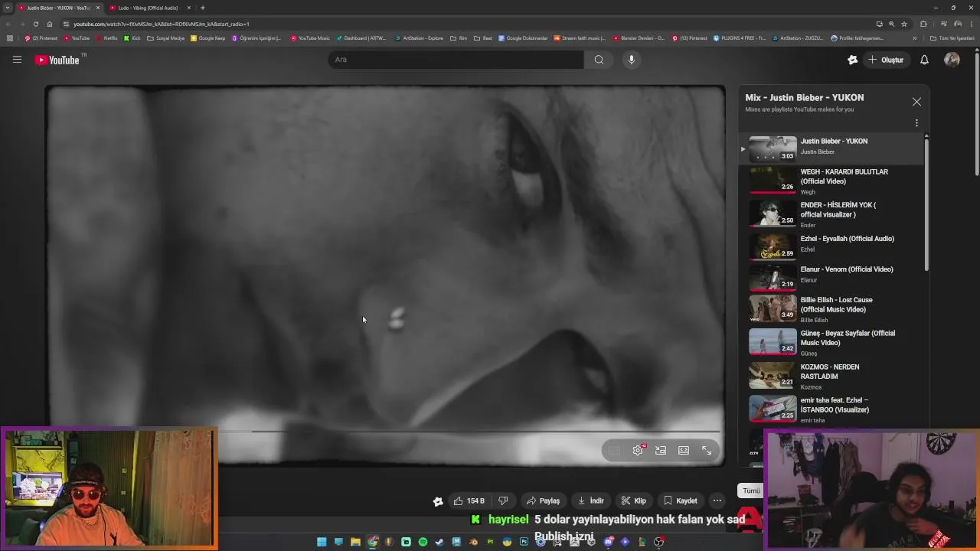Create a clip with Klip button
Viewport: 980px width, 551px height.
(633, 500)
